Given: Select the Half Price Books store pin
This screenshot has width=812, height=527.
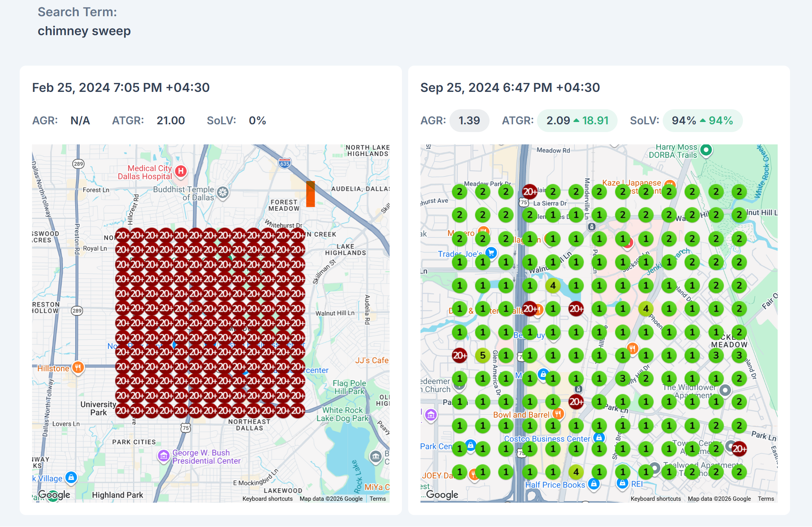Looking at the screenshot, I should click(x=594, y=484).
